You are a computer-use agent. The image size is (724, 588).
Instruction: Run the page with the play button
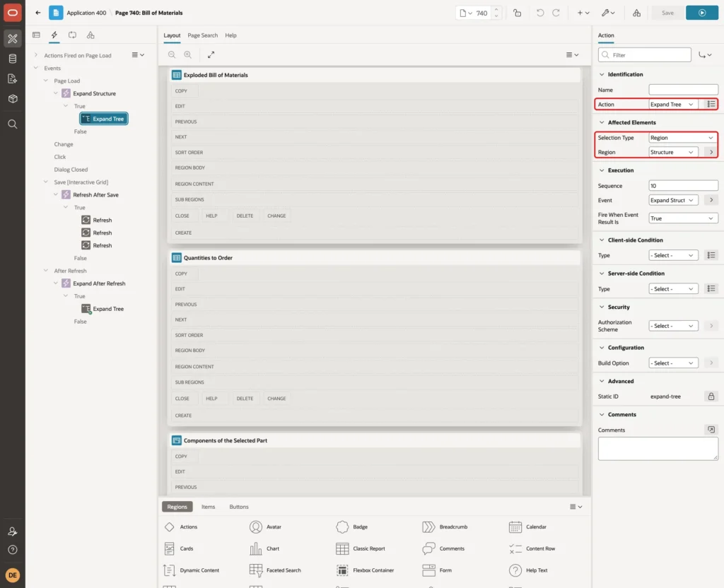coord(702,13)
